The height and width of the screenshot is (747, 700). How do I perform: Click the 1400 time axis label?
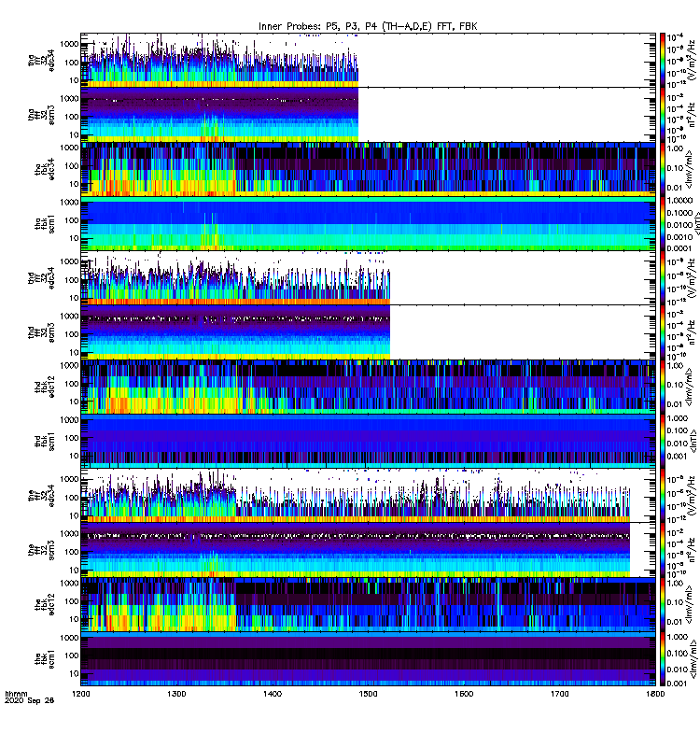click(x=273, y=694)
